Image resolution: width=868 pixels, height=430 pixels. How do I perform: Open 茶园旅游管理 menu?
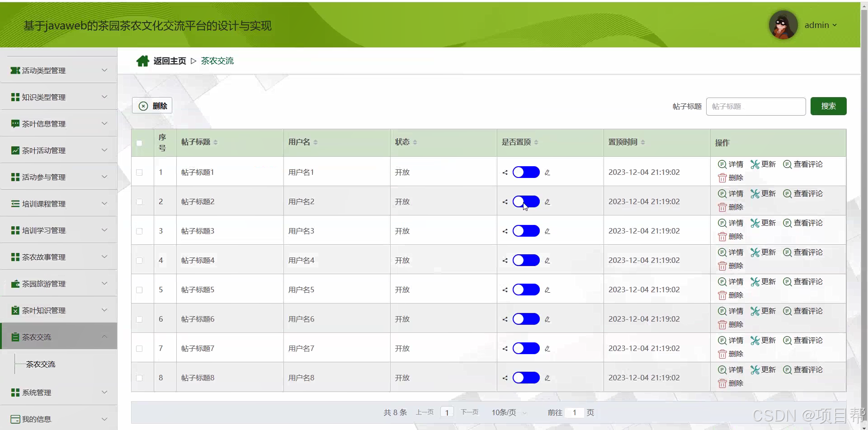pyautogui.click(x=59, y=284)
